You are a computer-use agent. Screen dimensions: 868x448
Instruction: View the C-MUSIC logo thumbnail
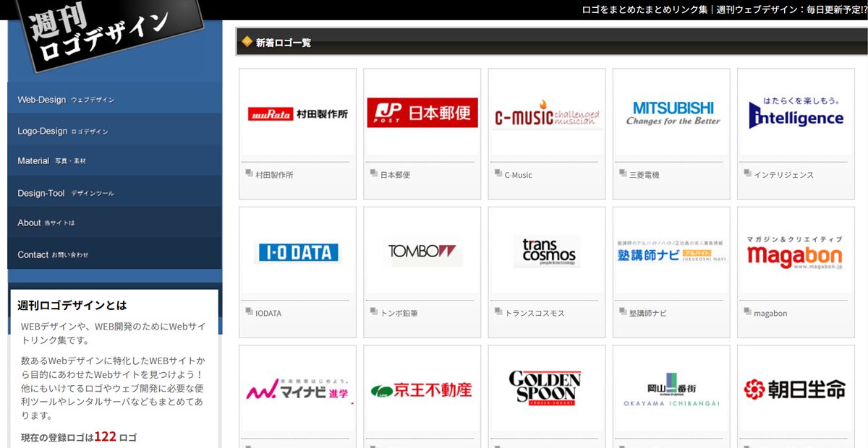(x=547, y=113)
